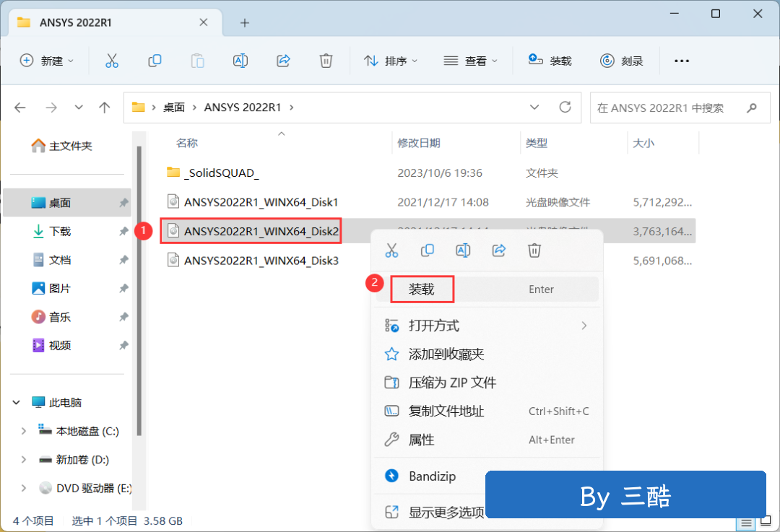780x532 pixels.
Task: Open the 查看 view dropdown
Action: [x=470, y=61]
